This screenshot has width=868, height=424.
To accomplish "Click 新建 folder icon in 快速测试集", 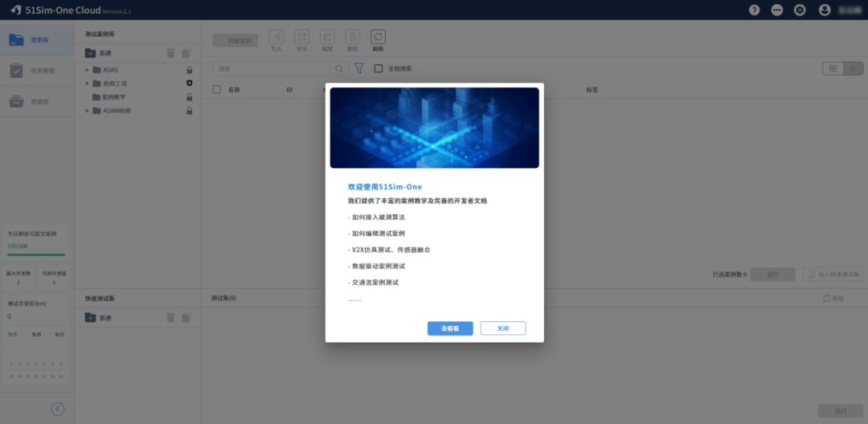I will pyautogui.click(x=90, y=317).
